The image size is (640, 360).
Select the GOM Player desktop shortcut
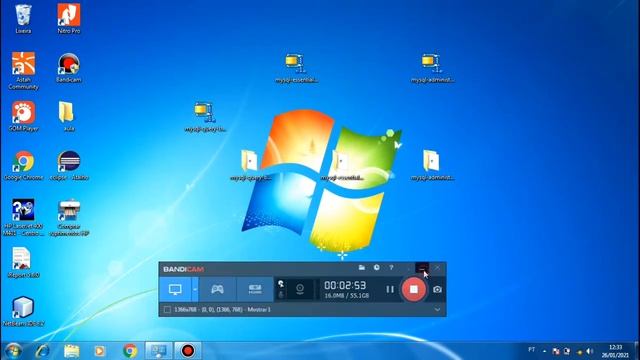coord(23,116)
